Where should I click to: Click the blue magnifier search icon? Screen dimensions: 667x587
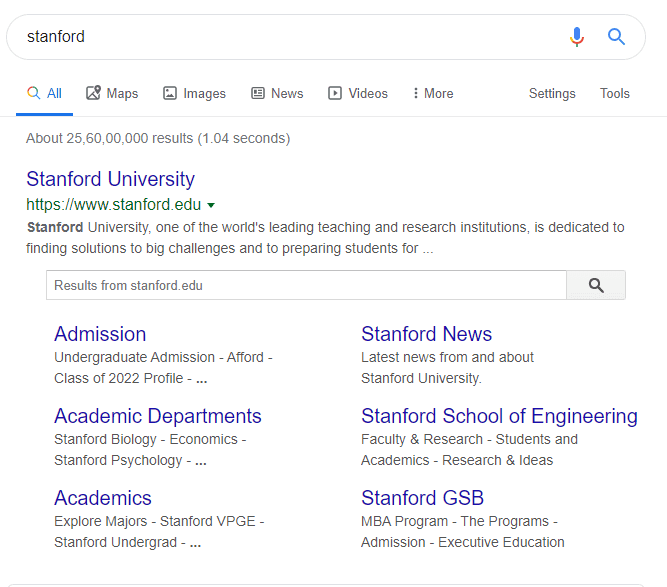[x=617, y=37]
